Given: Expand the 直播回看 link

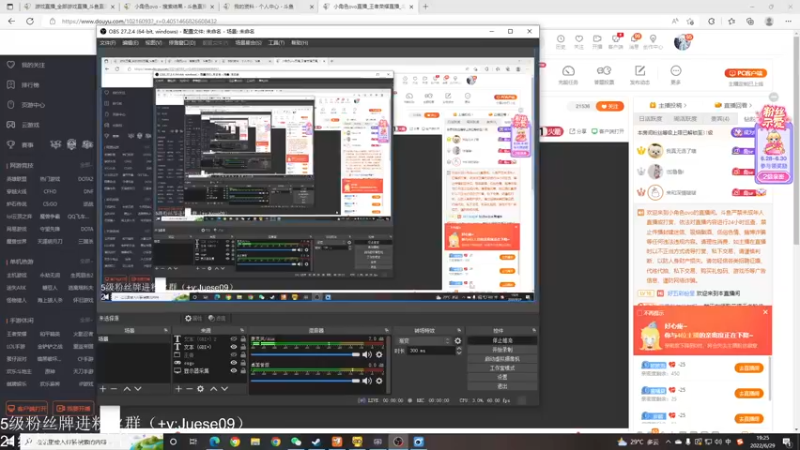Looking at the screenshot, I should [x=733, y=105].
